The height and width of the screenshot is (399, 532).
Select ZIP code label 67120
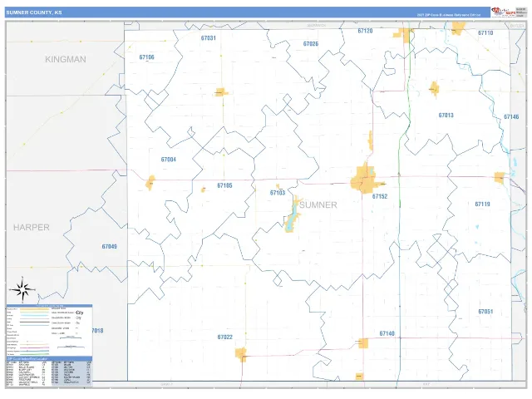coord(365,31)
